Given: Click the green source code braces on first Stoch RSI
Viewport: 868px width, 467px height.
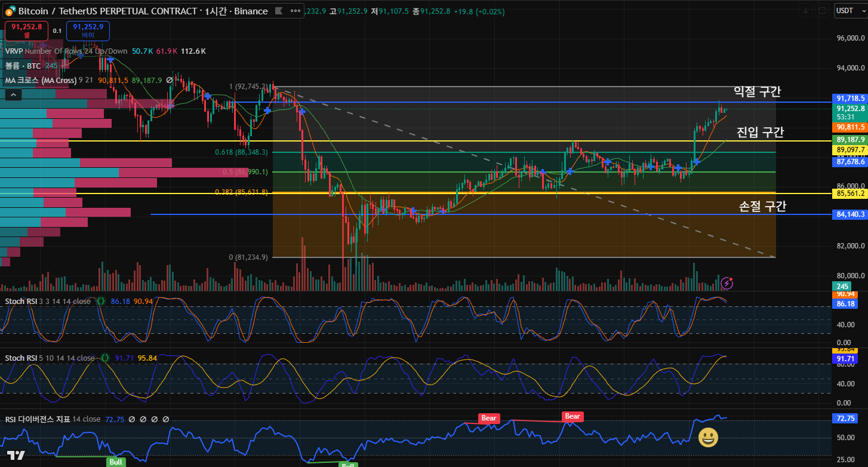Looking at the screenshot, I should click(x=101, y=302).
